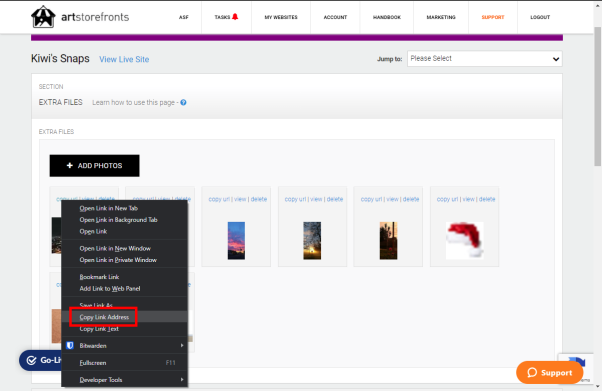Choose Open Link in Private Window
602x391 pixels.
pyautogui.click(x=124, y=260)
